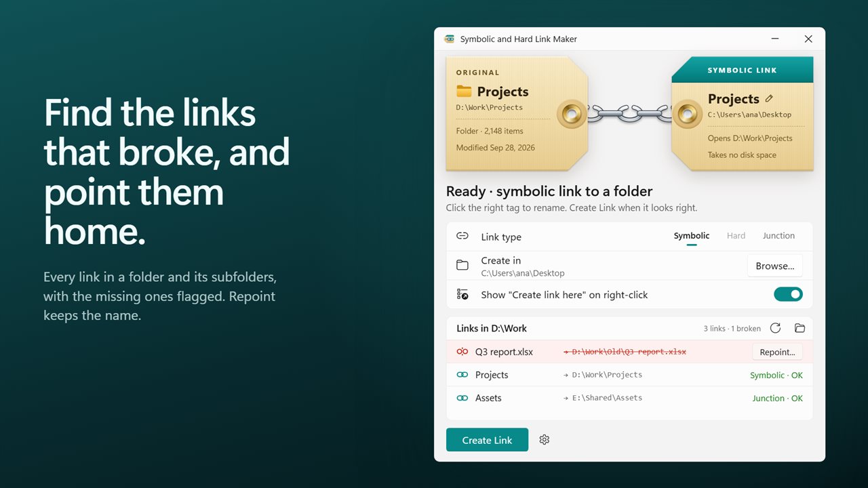
Task: Click the Browse... button
Action: pyautogui.click(x=775, y=266)
